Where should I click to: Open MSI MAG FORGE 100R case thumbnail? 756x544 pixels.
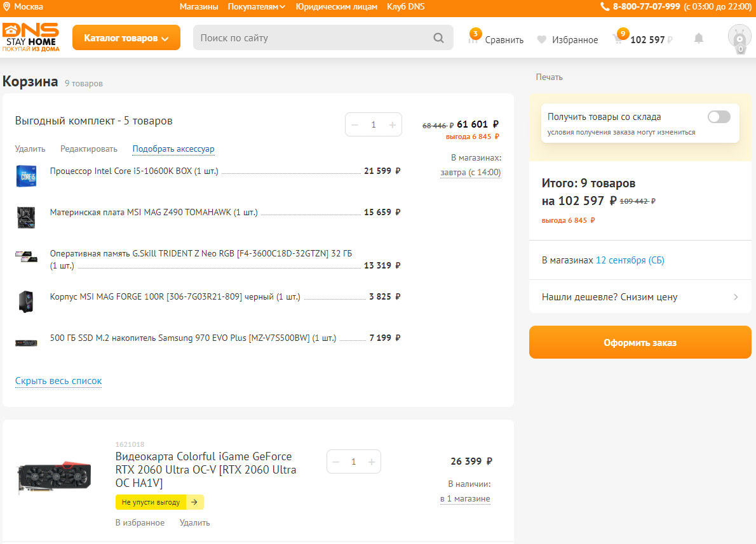(26, 302)
